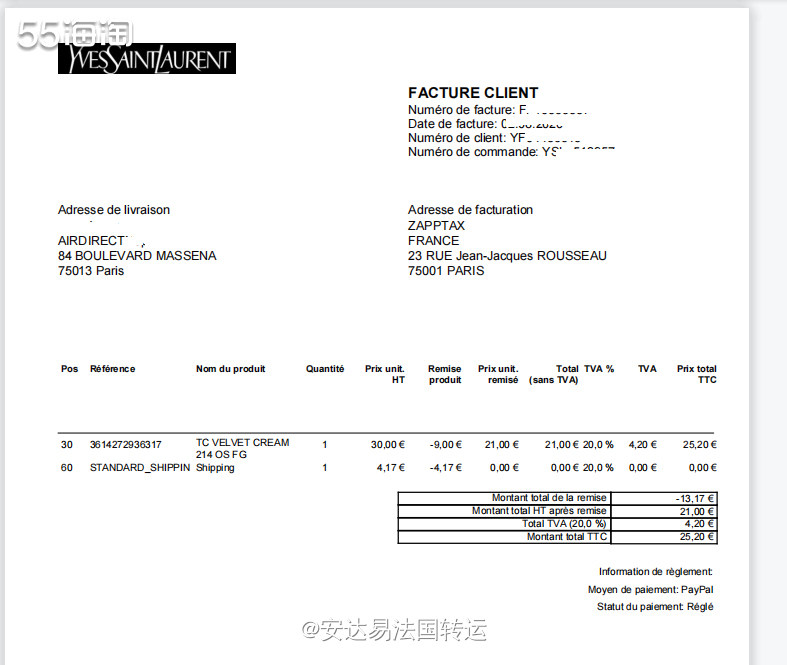The height and width of the screenshot is (665, 787).
Task: Click 'Montant total TTC' label
Action: tap(567, 537)
